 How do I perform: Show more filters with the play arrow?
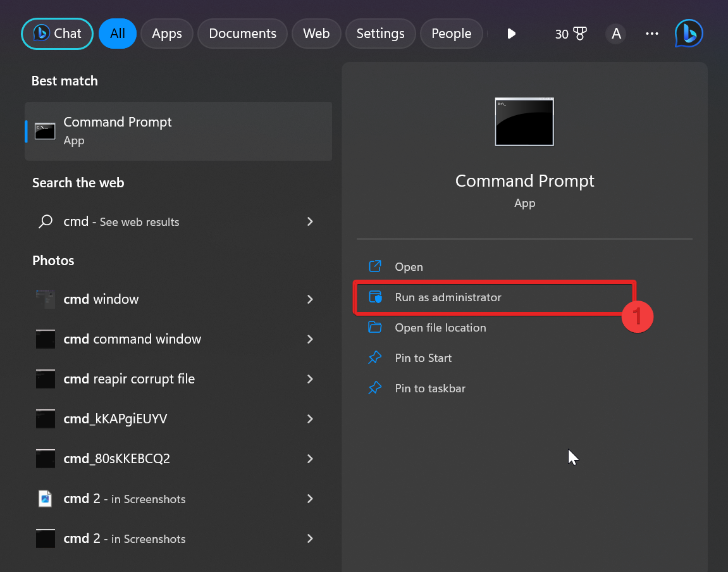(511, 34)
